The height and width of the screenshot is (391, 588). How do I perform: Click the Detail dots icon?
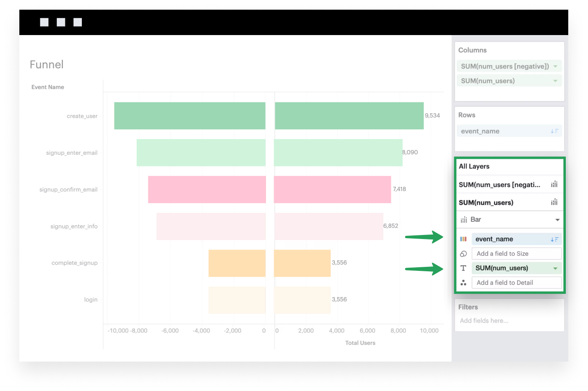(x=463, y=283)
